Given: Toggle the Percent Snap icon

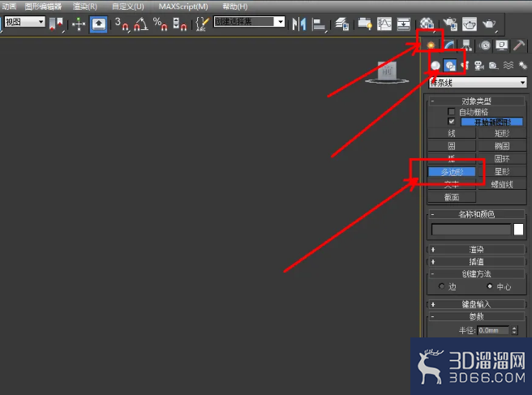Looking at the screenshot, I should click(x=160, y=24).
